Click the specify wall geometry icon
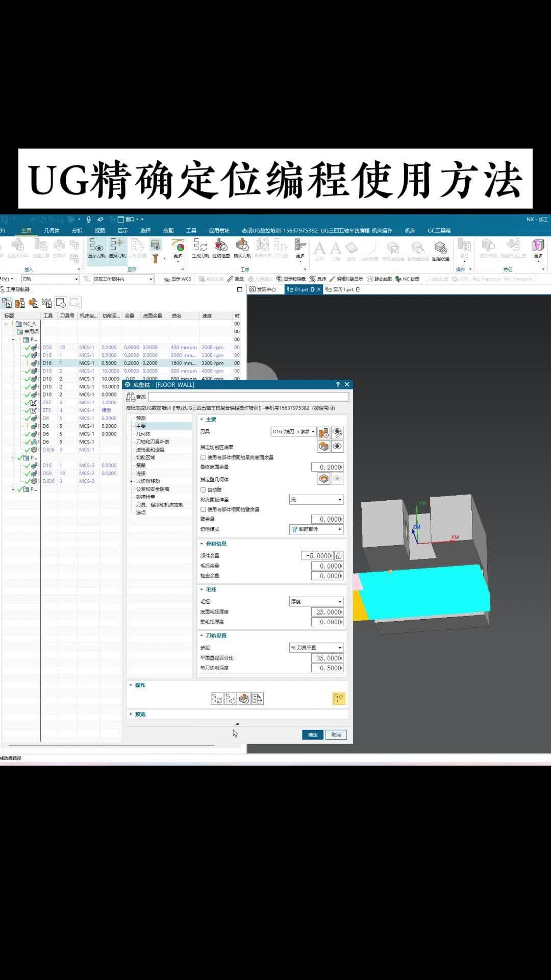Screen dimensions: 551x980 323,479
